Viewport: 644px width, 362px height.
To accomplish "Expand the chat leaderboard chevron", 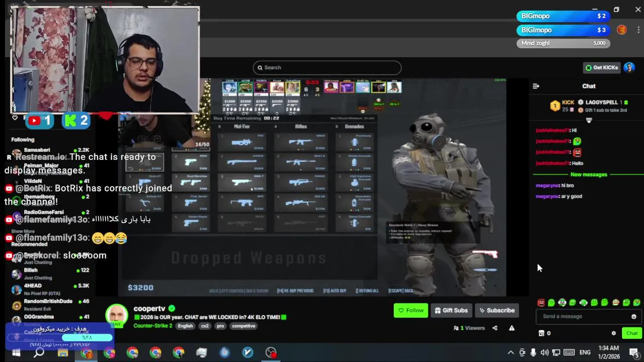I will pos(589,120).
